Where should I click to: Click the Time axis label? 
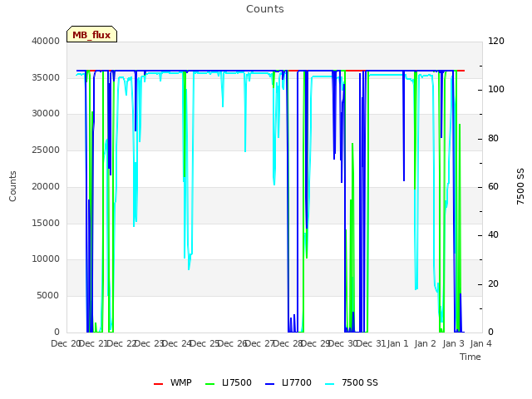[x=470, y=357]
